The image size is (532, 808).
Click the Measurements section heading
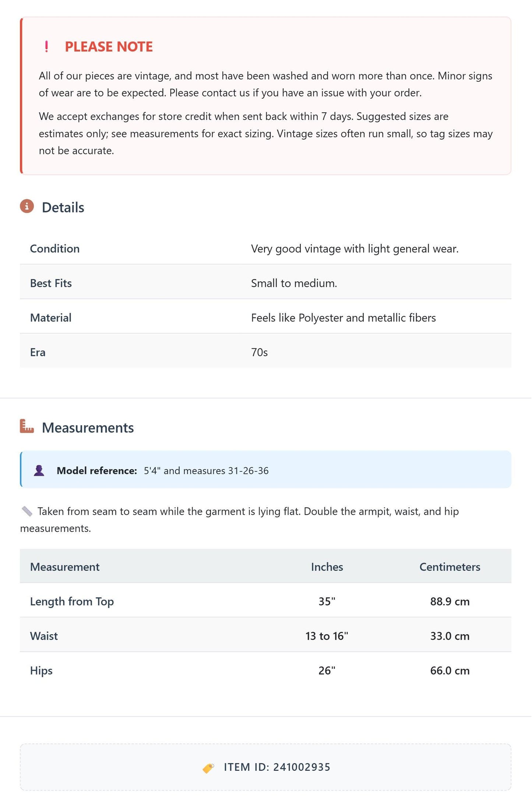tap(88, 428)
